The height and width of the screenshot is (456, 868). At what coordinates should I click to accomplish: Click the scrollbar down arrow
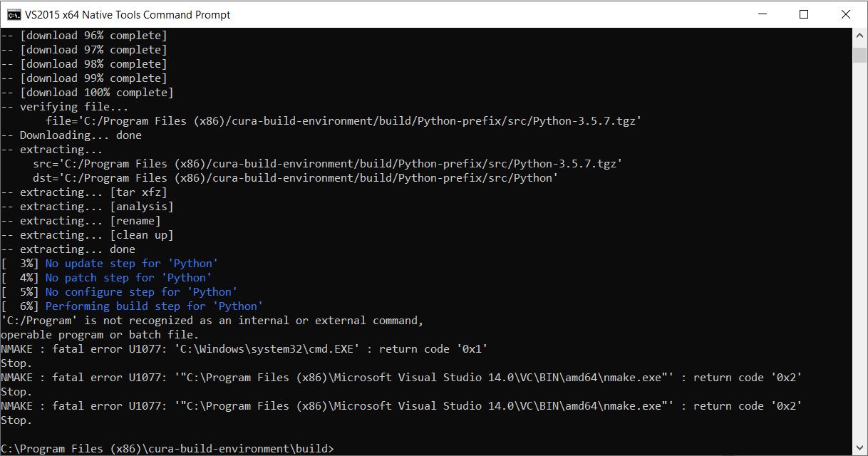[x=861, y=449]
